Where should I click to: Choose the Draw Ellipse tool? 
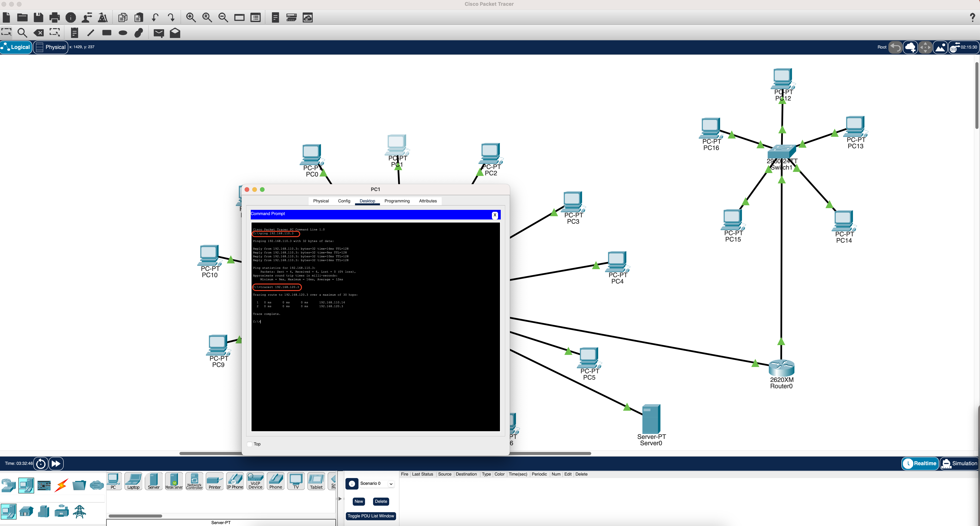123,33
